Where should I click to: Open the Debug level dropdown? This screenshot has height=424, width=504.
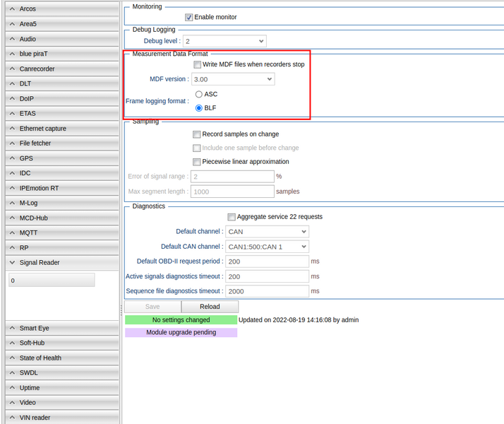(x=224, y=42)
